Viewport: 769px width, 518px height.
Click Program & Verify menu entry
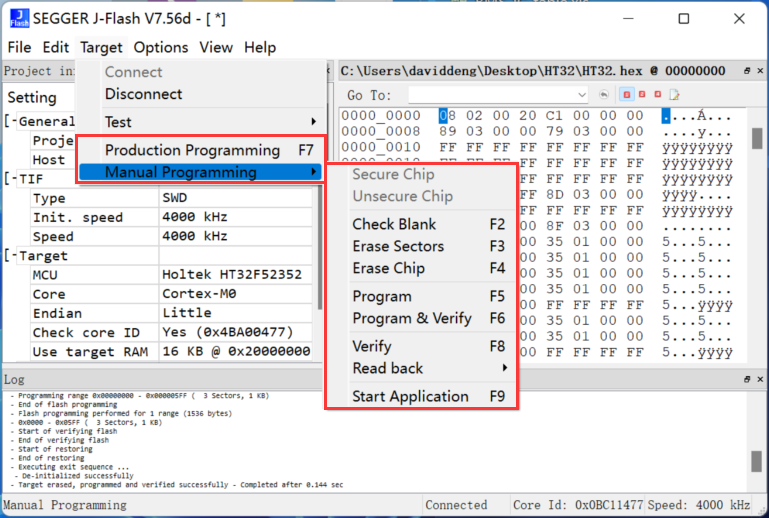click(x=411, y=318)
